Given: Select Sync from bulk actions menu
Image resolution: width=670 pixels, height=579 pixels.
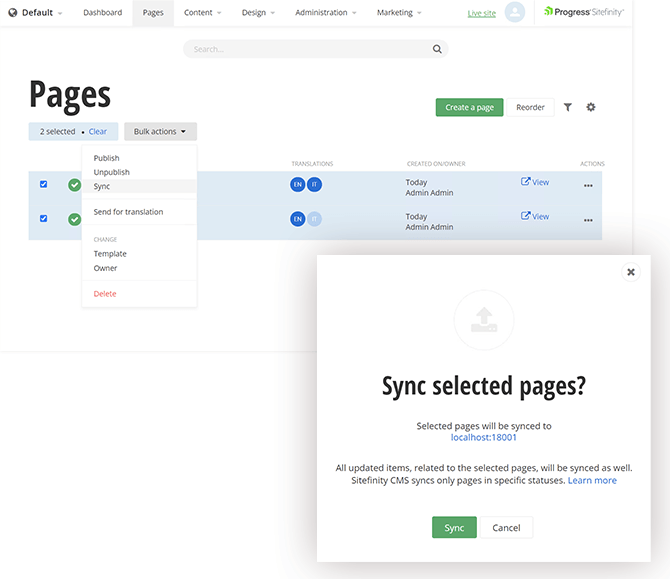Looking at the screenshot, I should point(102,186).
